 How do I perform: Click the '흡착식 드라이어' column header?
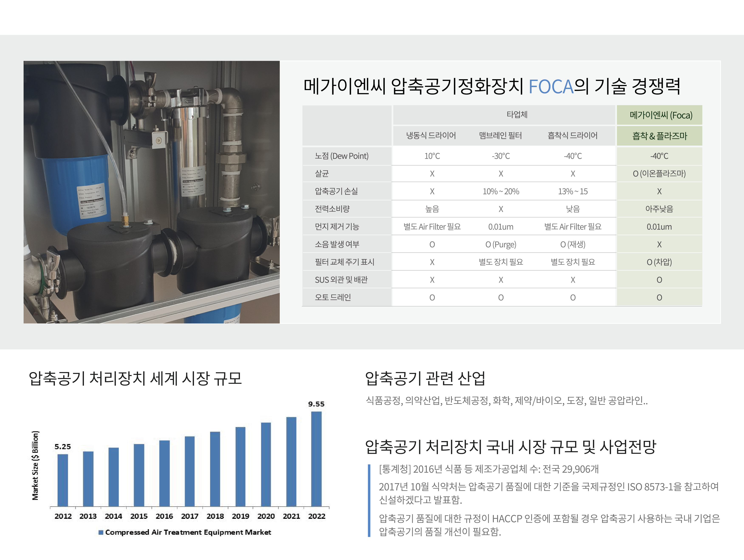click(573, 135)
